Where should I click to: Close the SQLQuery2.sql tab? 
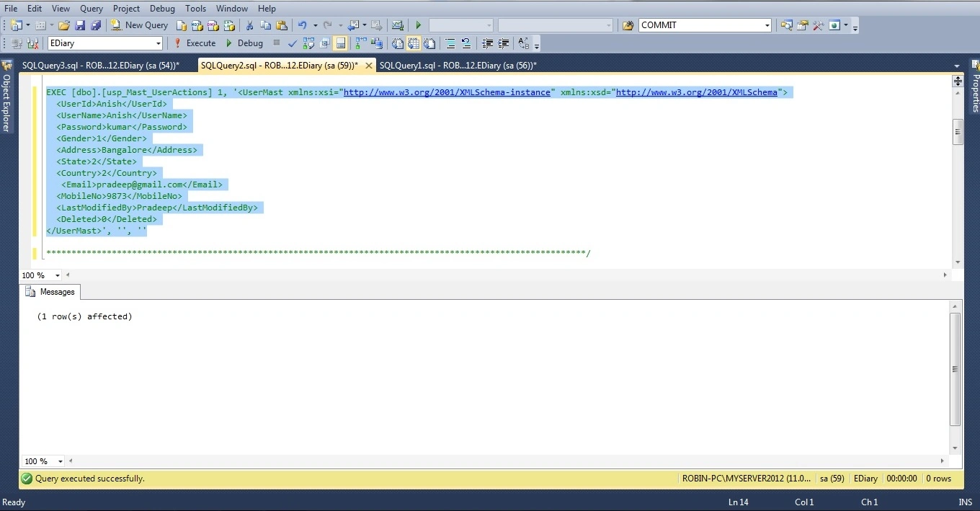(369, 66)
